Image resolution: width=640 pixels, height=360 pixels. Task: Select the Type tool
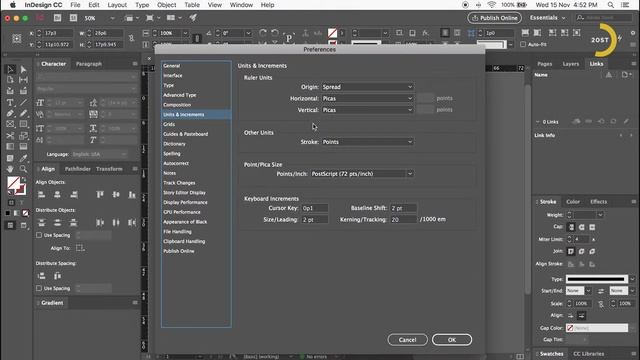[10, 102]
